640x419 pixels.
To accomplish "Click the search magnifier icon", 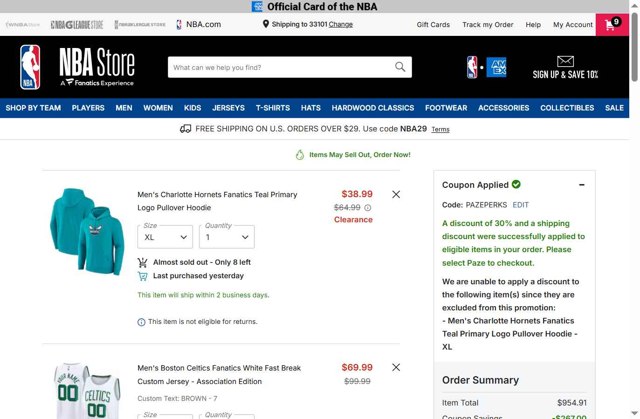I will pos(400,67).
